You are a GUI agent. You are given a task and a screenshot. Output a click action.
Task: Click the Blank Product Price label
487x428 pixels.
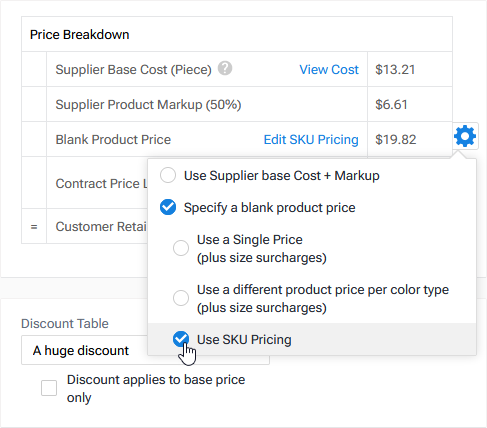click(x=113, y=140)
